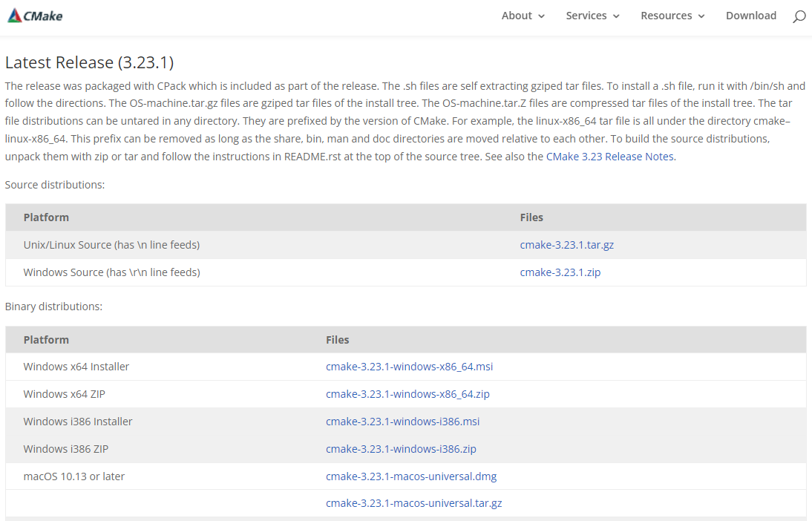Click Files header in source table
This screenshot has height=521, width=812.
[x=531, y=217]
